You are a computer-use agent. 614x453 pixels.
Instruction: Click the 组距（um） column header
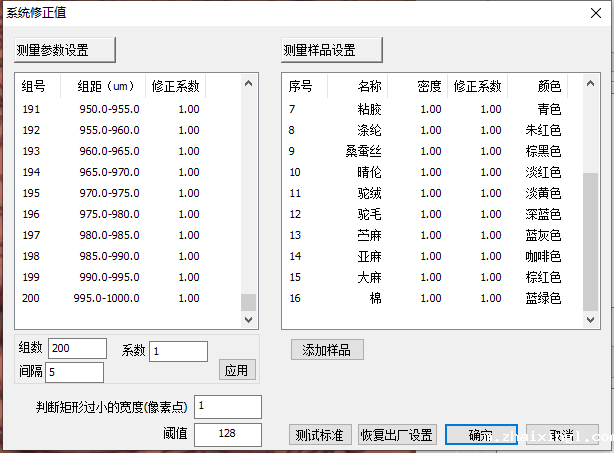98,86
